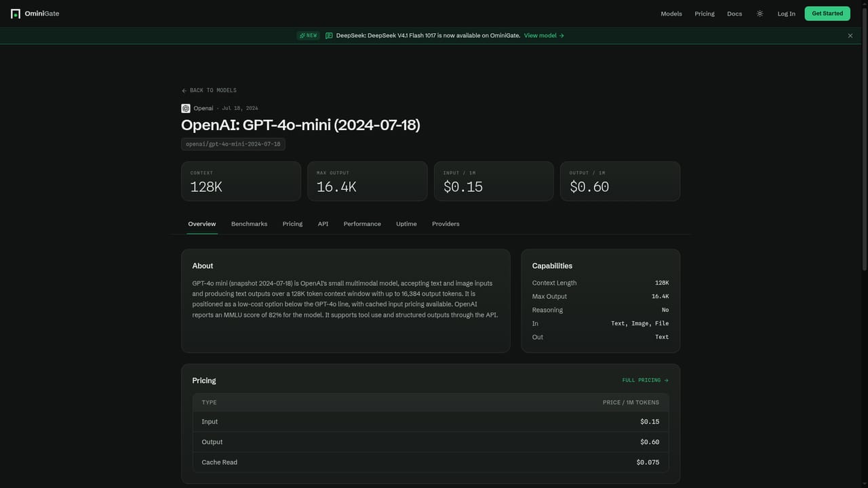Click the Context 128K stat card

(x=241, y=181)
